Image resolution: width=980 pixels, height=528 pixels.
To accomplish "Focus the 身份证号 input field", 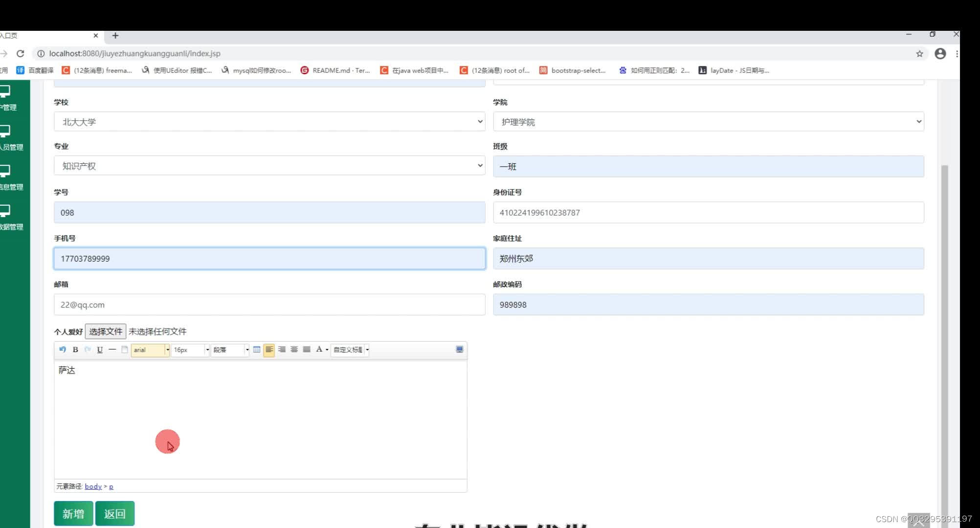I will click(x=709, y=212).
